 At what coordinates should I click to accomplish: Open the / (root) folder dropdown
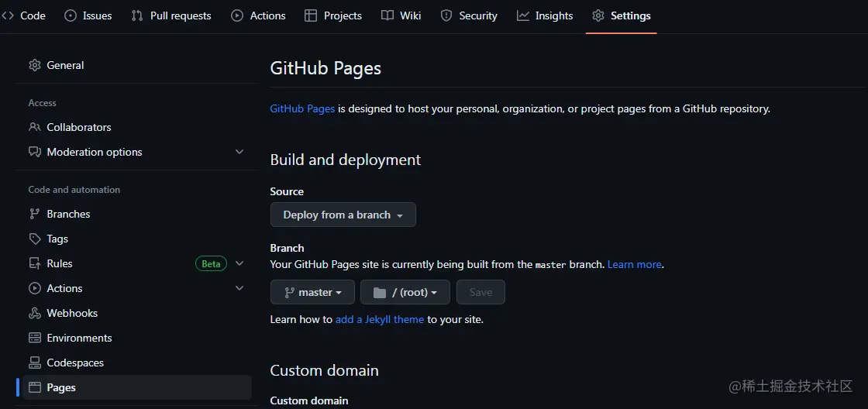pos(405,292)
